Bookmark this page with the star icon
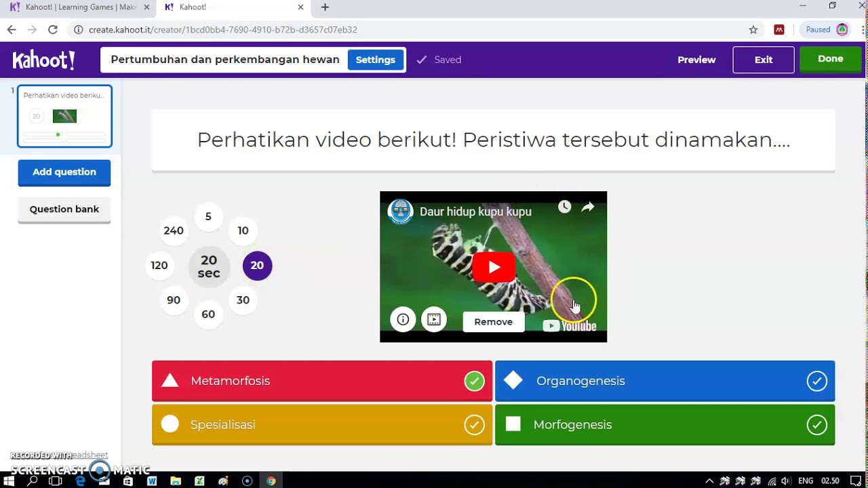 753,30
